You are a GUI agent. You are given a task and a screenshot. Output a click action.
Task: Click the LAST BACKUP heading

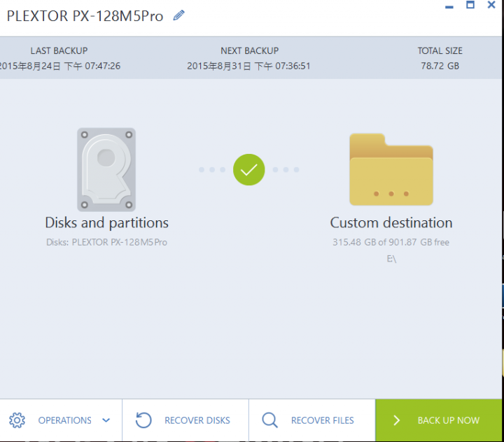tap(59, 51)
